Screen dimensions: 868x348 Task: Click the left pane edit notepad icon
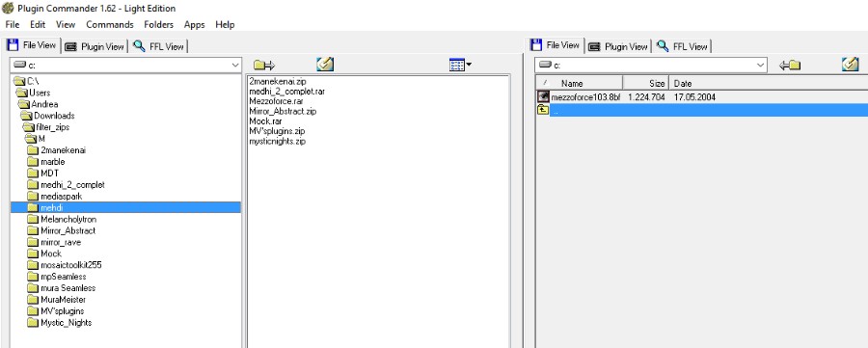pos(325,65)
